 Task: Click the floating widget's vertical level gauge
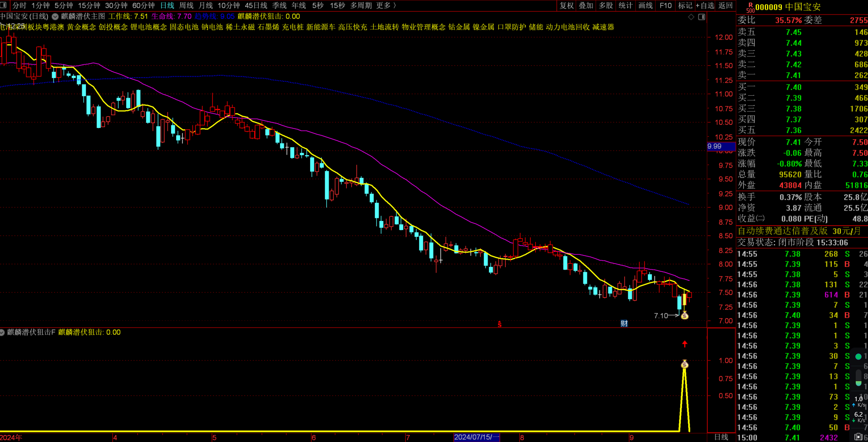coord(858,378)
